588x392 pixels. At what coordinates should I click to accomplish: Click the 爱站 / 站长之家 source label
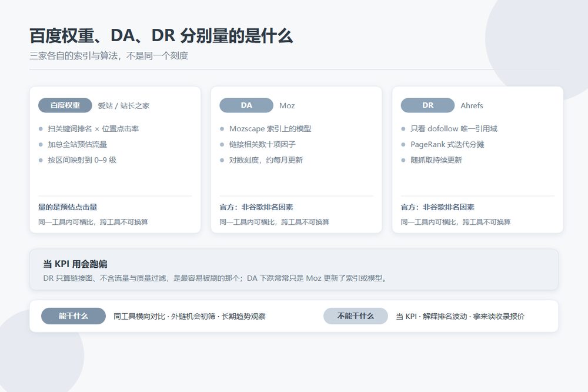123,106
